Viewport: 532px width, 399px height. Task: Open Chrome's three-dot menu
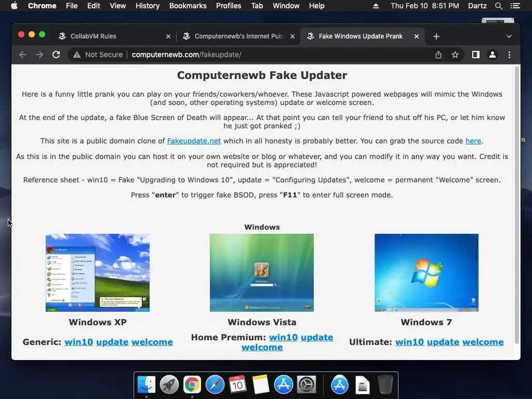coord(509,55)
